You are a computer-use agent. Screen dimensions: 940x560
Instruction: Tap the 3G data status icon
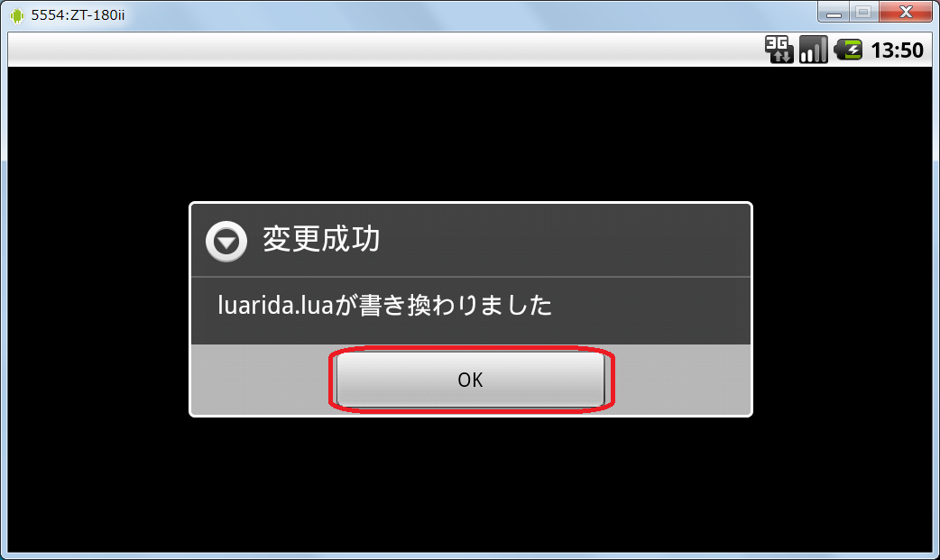[x=779, y=50]
